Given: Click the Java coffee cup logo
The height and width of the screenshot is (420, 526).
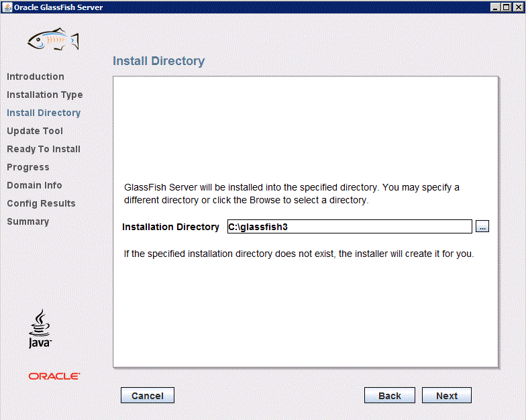Looking at the screenshot, I should 40,329.
